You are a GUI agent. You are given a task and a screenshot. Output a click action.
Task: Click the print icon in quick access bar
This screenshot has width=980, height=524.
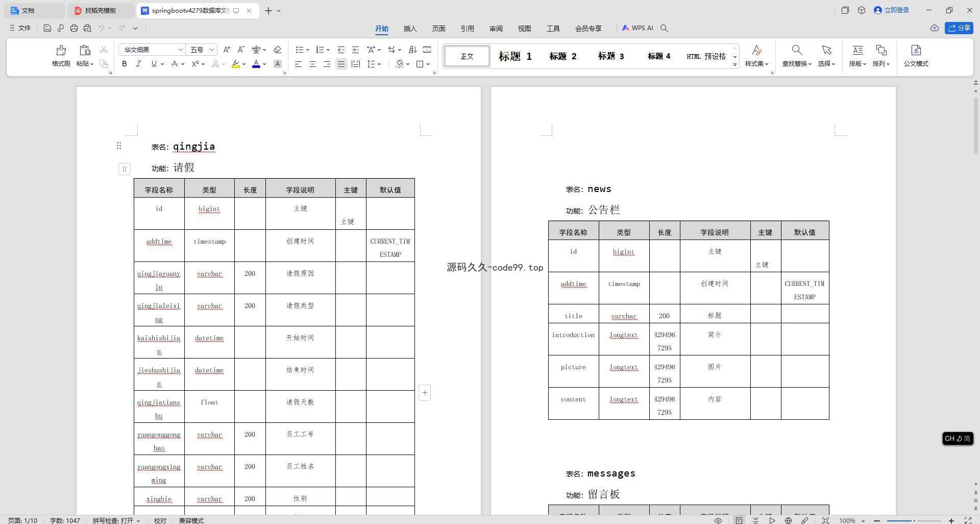[74, 28]
